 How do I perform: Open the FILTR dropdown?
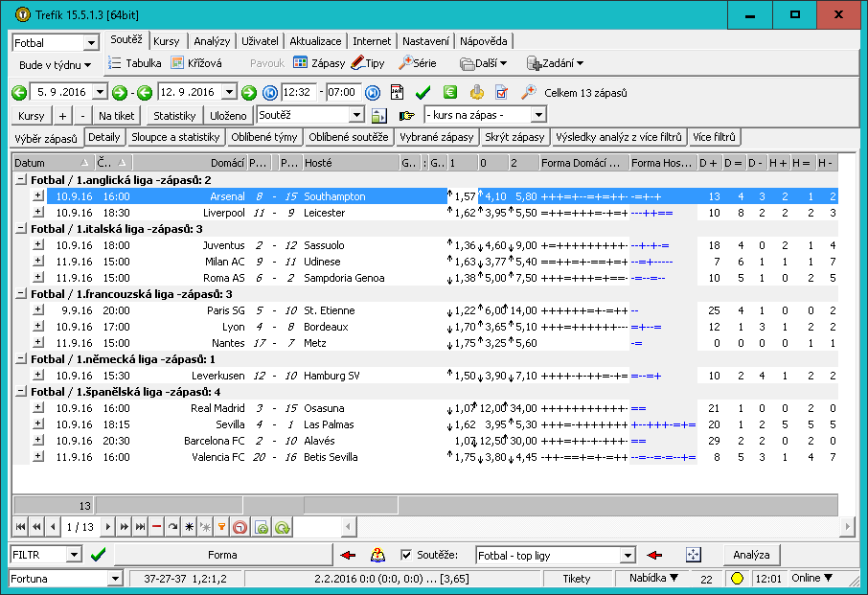[74, 555]
